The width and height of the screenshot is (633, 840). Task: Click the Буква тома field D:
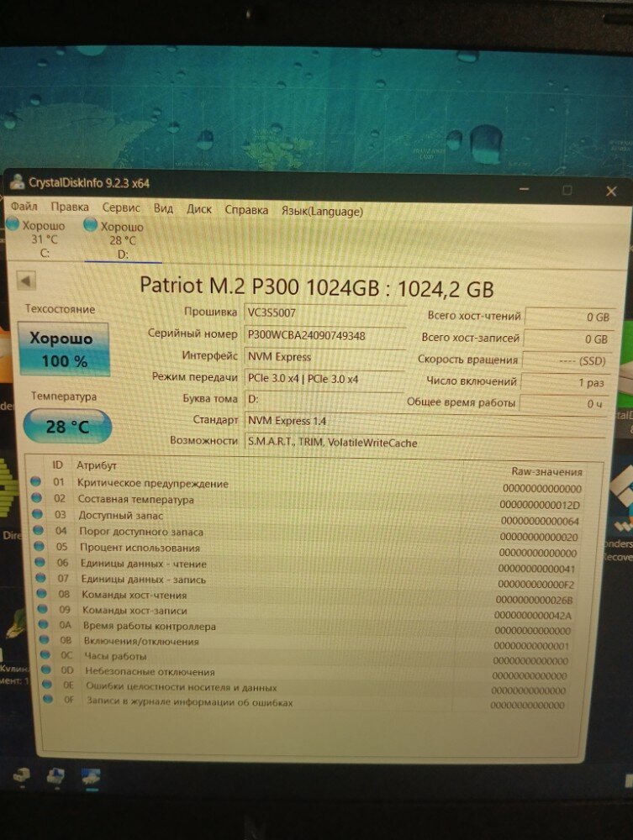pyautogui.click(x=324, y=399)
